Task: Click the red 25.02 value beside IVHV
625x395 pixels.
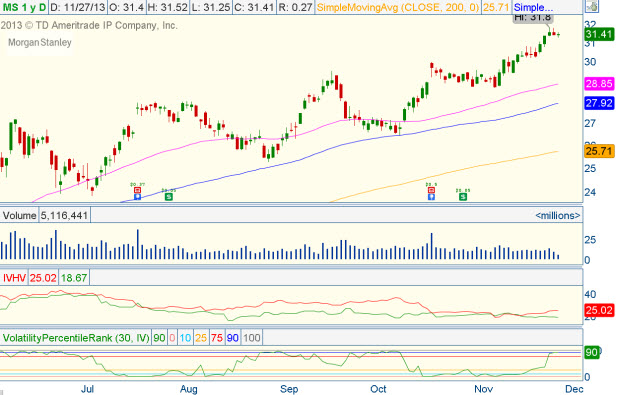Action: tap(43, 278)
